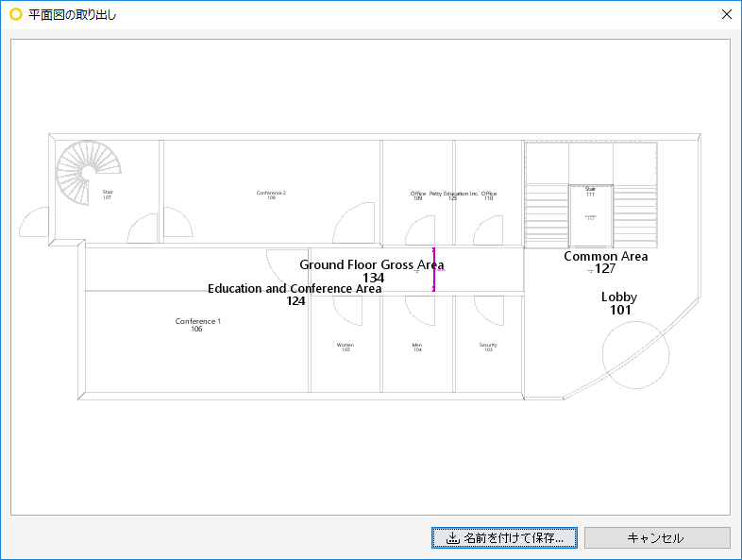The image size is (742, 560).
Task: Click the download icon on the save button
Action: click(x=453, y=537)
